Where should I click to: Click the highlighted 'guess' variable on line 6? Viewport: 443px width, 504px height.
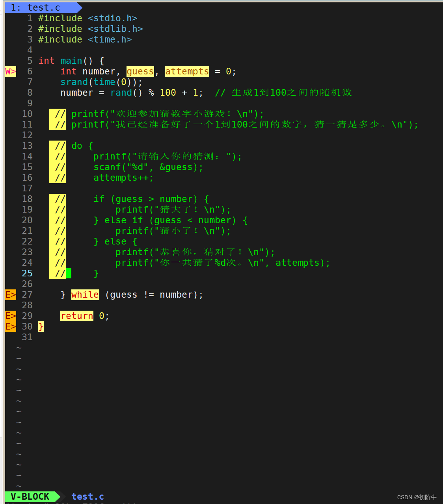pyautogui.click(x=140, y=71)
